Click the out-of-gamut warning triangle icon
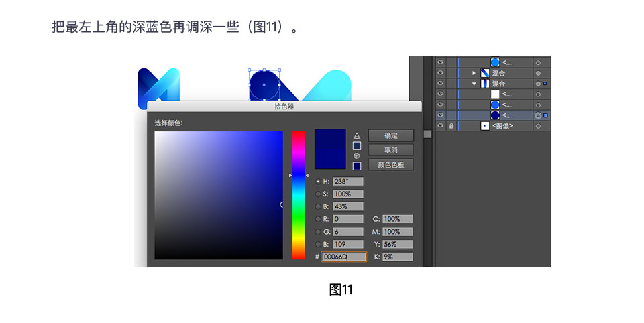 pos(356,136)
